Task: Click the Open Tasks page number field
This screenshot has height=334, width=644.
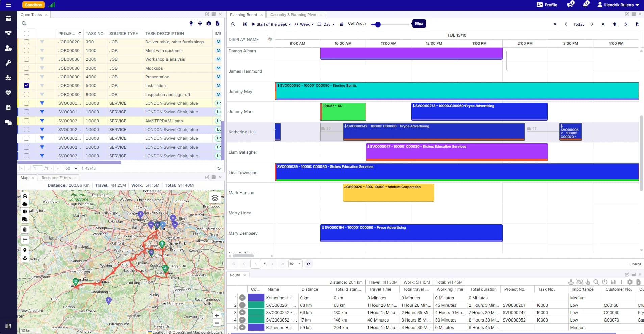Action: (x=37, y=168)
